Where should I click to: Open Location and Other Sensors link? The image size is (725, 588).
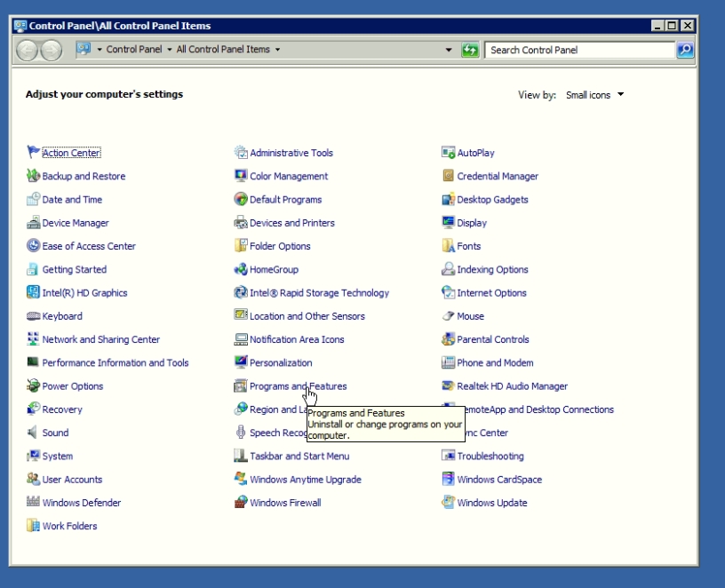click(307, 316)
